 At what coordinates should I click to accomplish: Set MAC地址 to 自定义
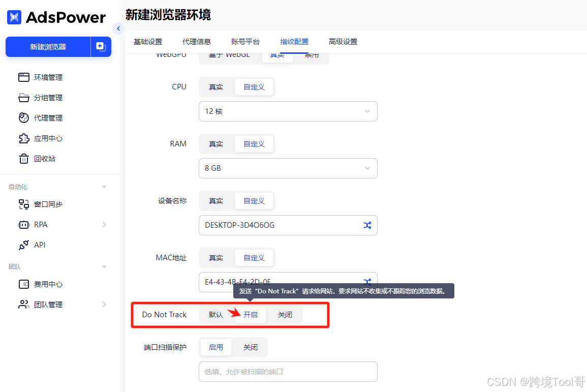click(x=254, y=258)
